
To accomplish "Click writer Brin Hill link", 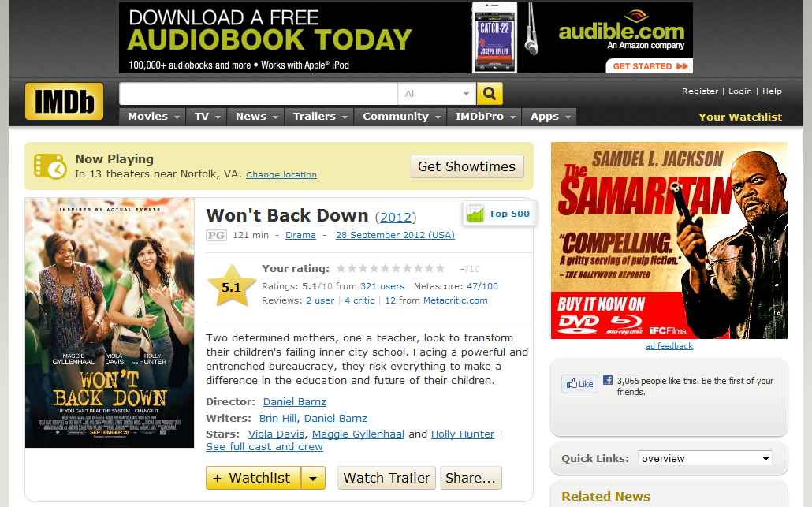I will (278, 419).
